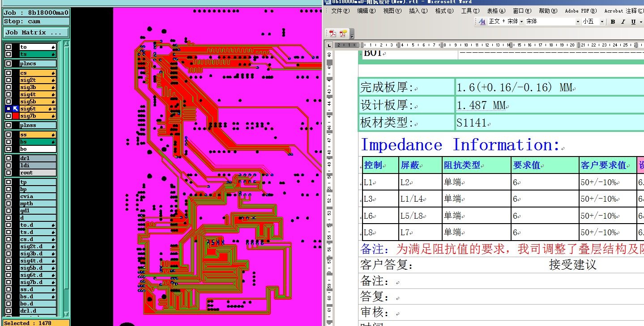Click the edit marker on the bs layer
Image resolution: width=644 pixels, height=326 pixels.
tap(53, 142)
